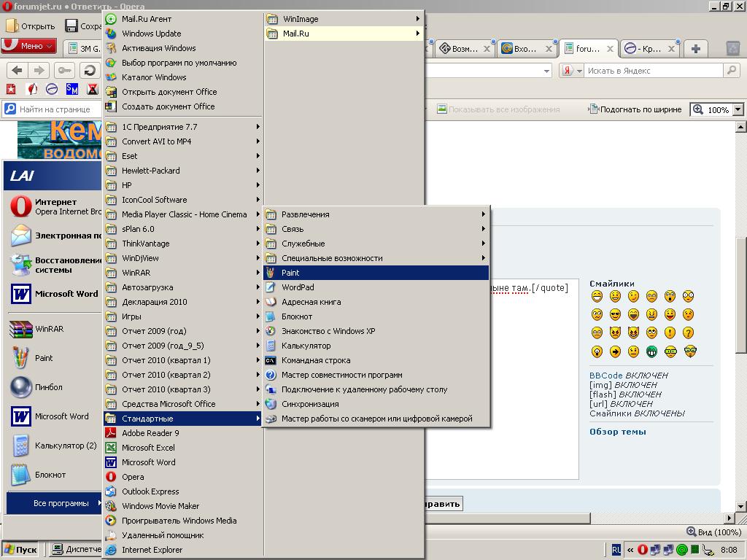
Task: Open Pinball from pinned start list
Action: (49, 387)
